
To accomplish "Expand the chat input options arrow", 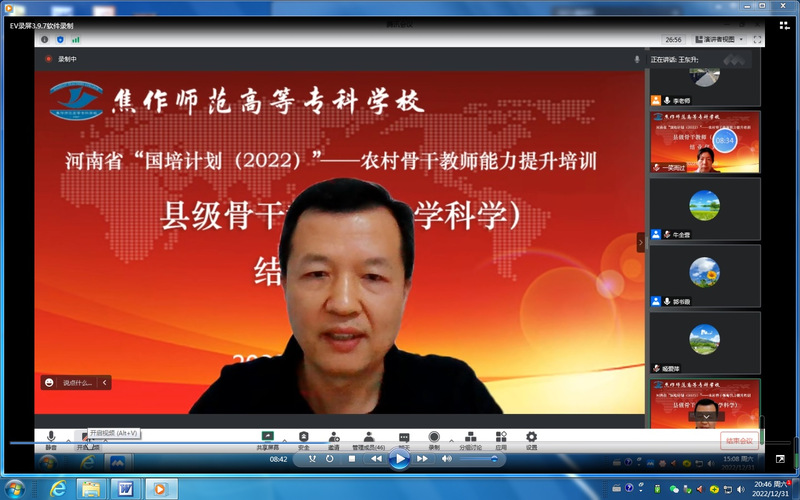I will 104,382.
